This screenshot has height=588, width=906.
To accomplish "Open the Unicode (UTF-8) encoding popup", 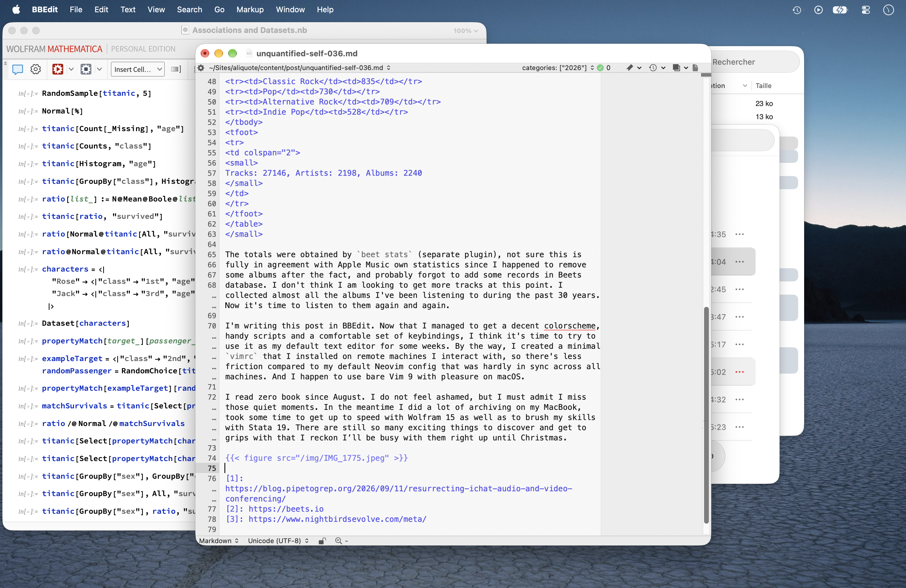I will pyautogui.click(x=278, y=541).
